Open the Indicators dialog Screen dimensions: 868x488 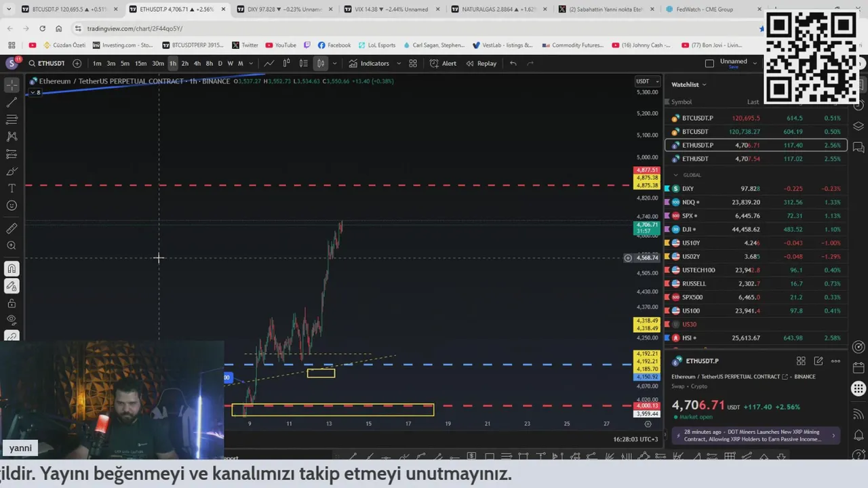[x=370, y=63]
